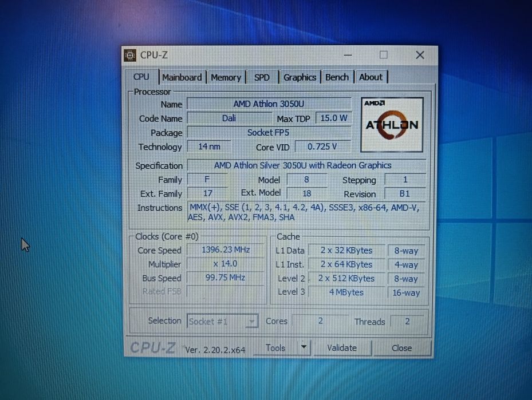532x400 pixels.
Task: Close CPU-Z via title bar X
Action: click(420, 55)
